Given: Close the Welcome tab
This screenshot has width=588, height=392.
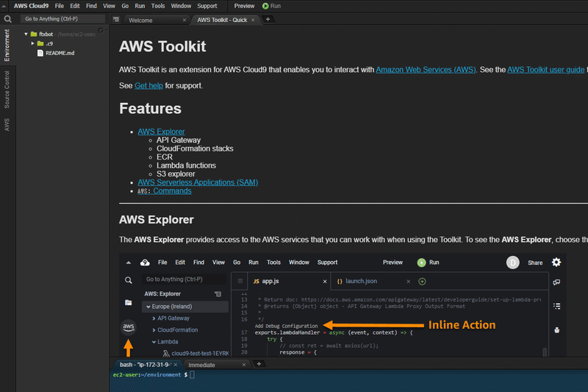Looking at the screenshot, I should click(x=184, y=20).
